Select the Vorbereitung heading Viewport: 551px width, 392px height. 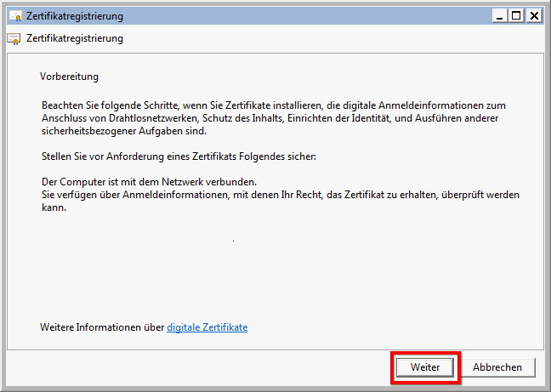70,77
